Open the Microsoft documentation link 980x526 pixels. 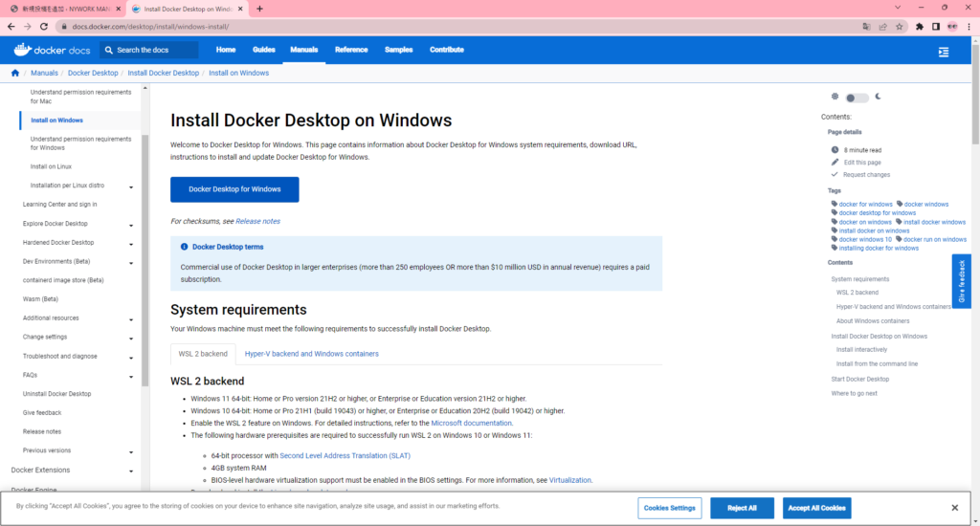click(x=471, y=423)
